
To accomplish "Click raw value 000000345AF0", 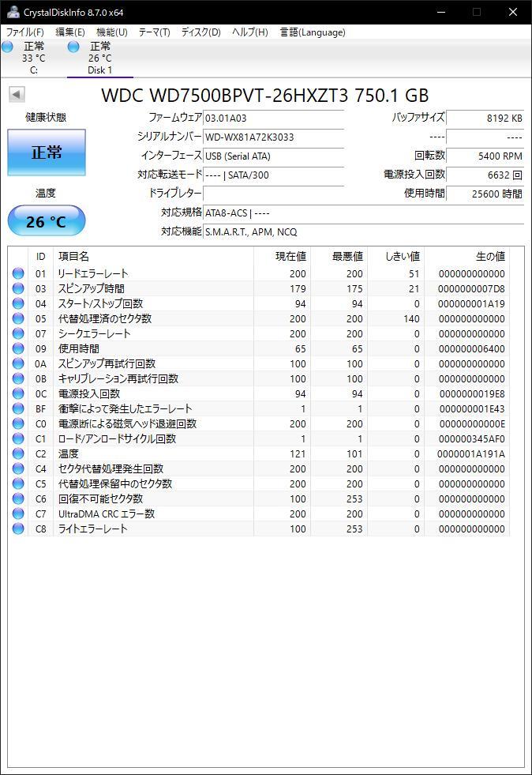I will (x=471, y=439).
